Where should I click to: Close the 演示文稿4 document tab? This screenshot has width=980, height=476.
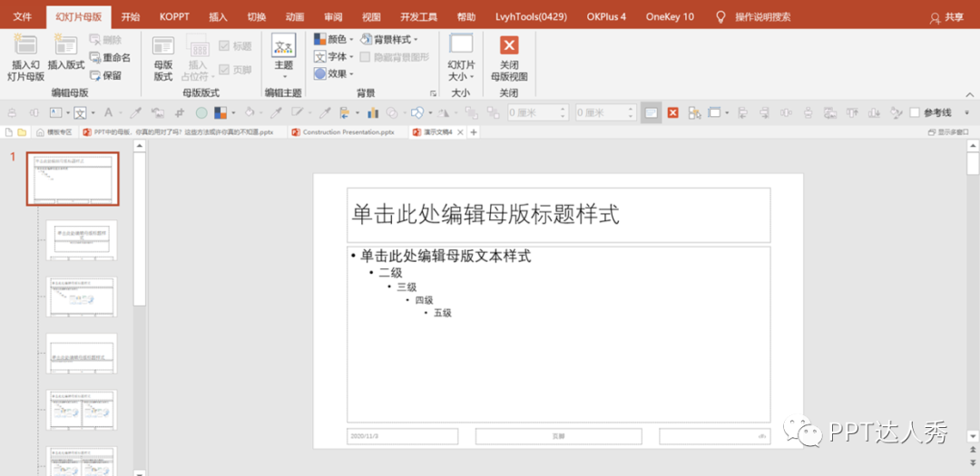tap(461, 132)
